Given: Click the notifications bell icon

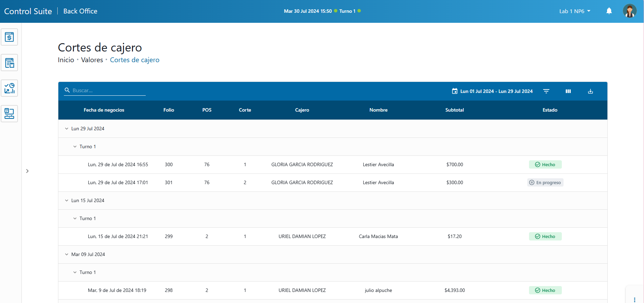Looking at the screenshot, I should (x=609, y=11).
